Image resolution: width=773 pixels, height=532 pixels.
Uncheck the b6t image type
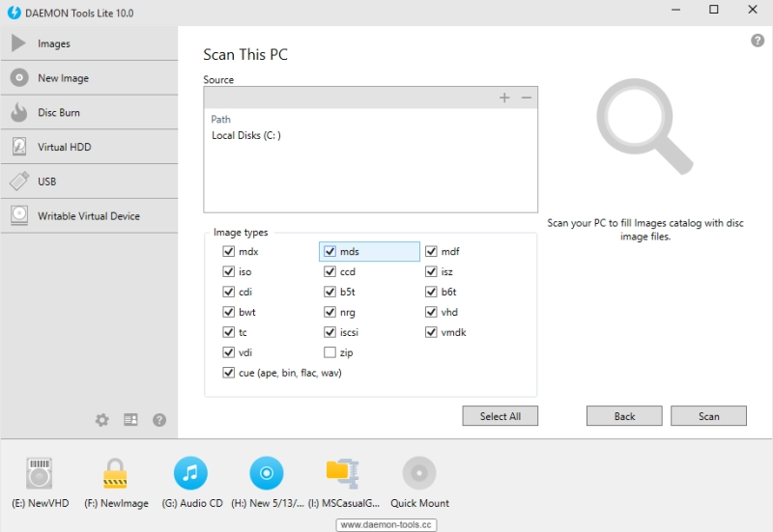(431, 292)
